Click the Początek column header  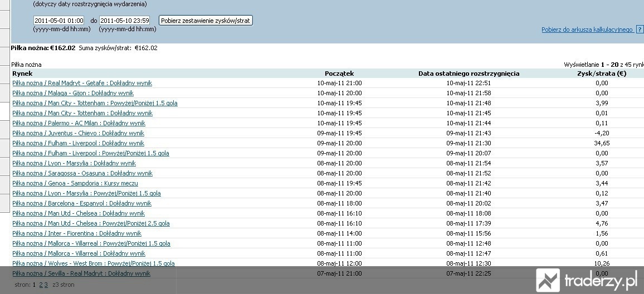pos(339,73)
